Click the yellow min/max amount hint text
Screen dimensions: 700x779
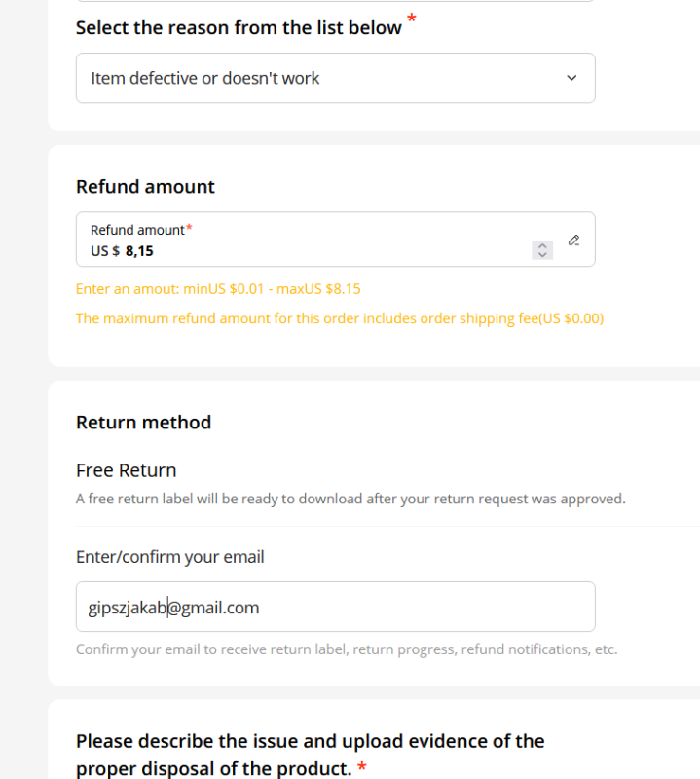tap(218, 289)
